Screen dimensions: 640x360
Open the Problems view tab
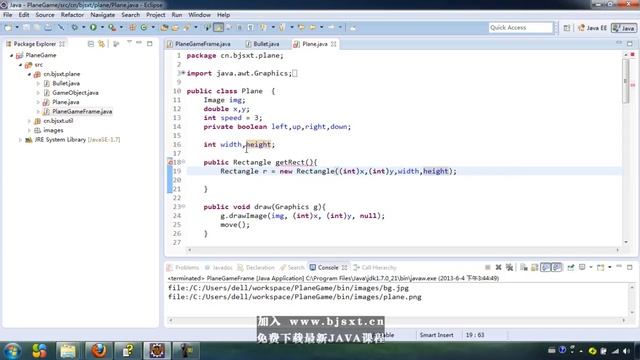pyautogui.click(x=183, y=268)
